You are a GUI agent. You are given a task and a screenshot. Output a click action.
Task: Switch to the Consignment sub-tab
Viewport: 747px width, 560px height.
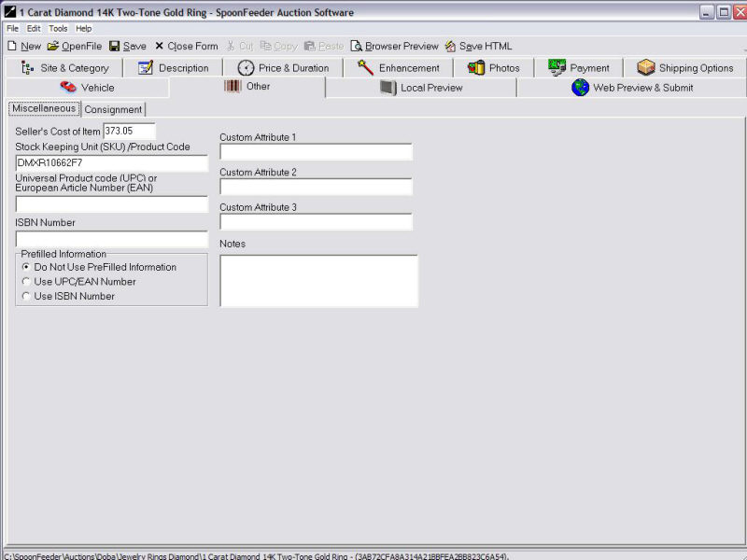pyautogui.click(x=113, y=109)
